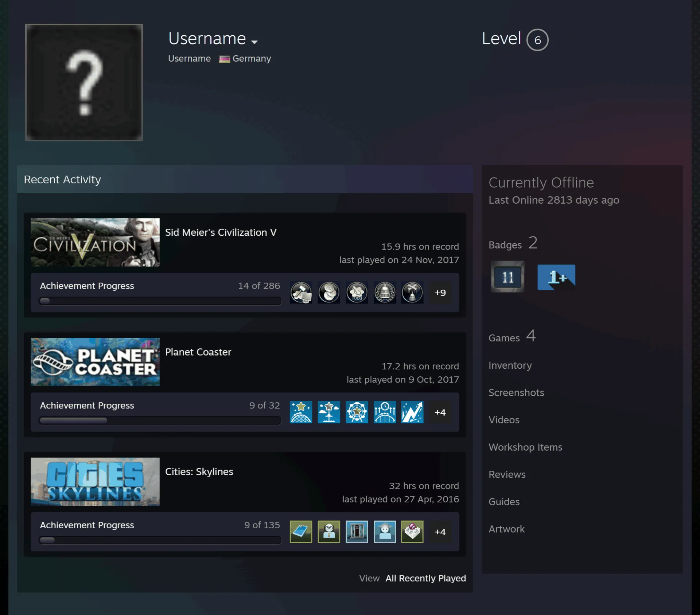Open the Cities: Skylines game banner
Screen dimensions: 700x615
(95, 481)
